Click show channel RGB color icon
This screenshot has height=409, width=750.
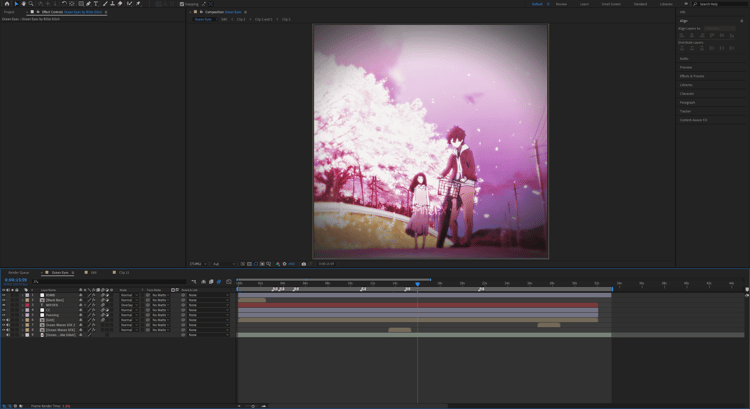(277, 264)
